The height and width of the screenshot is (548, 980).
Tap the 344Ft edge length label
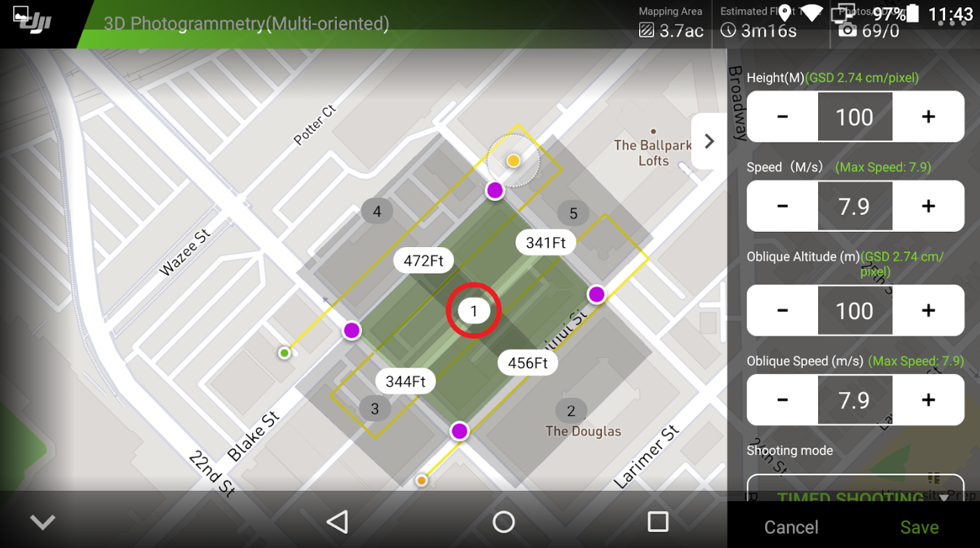(x=405, y=382)
